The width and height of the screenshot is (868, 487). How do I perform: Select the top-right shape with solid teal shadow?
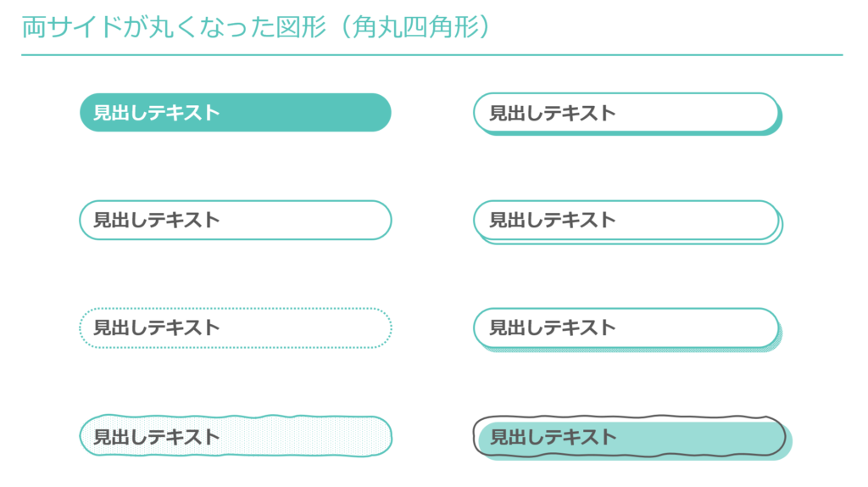(x=695, y=113)
